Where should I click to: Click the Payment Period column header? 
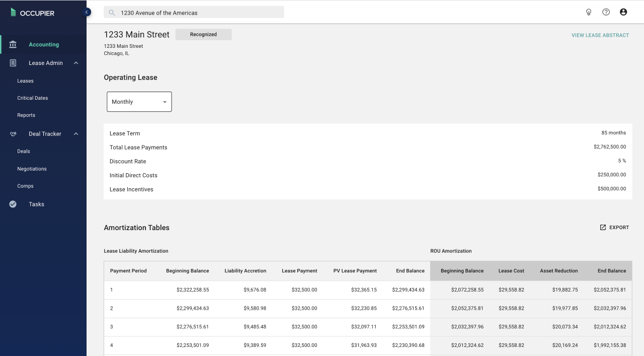click(128, 271)
